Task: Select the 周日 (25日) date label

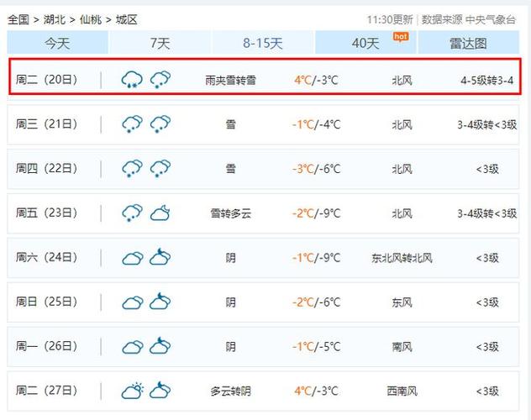Action: coord(46,302)
